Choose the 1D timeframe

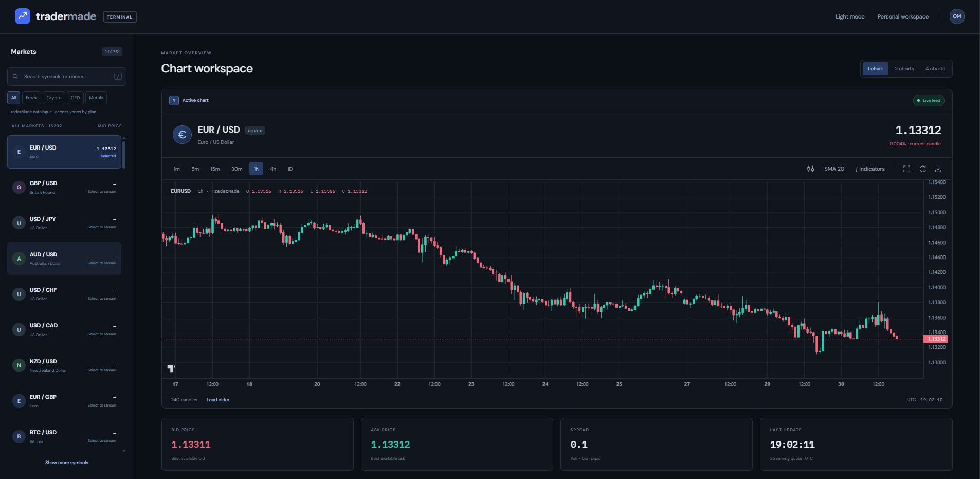pyautogui.click(x=290, y=169)
